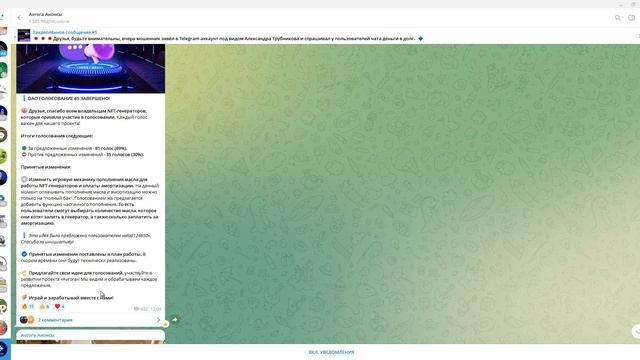The height and width of the screenshot is (360, 640).
Task: Click the eye views counter on the post
Action: pyautogui.click(x=141, y=309)
